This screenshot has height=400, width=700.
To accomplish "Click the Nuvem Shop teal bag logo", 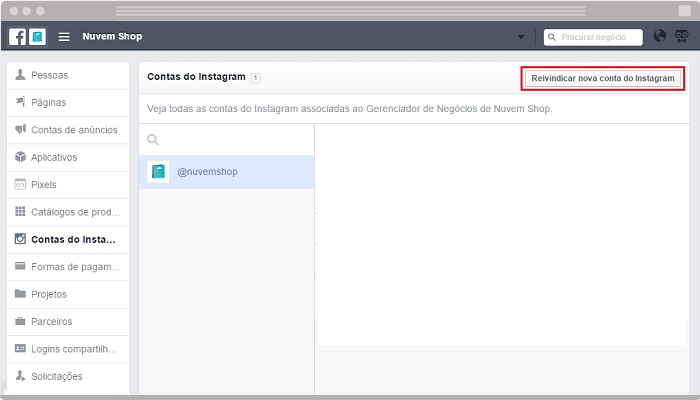I will click(38, 37).
